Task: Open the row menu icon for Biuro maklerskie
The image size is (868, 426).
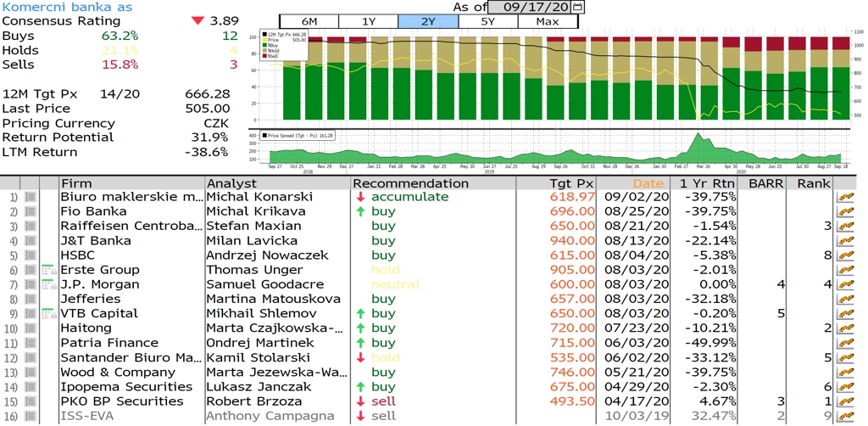Action: (x=30, y=197)
